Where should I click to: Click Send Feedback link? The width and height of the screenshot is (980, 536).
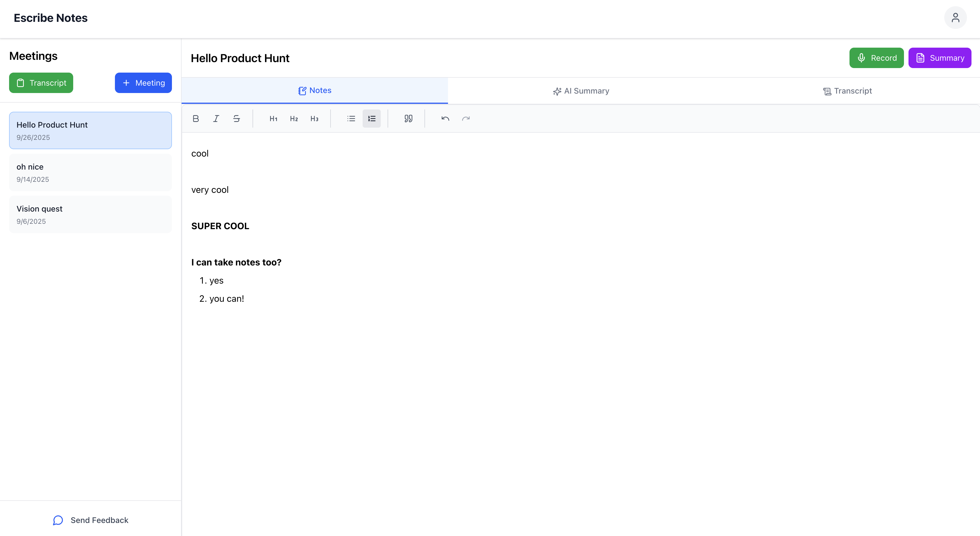91,520
